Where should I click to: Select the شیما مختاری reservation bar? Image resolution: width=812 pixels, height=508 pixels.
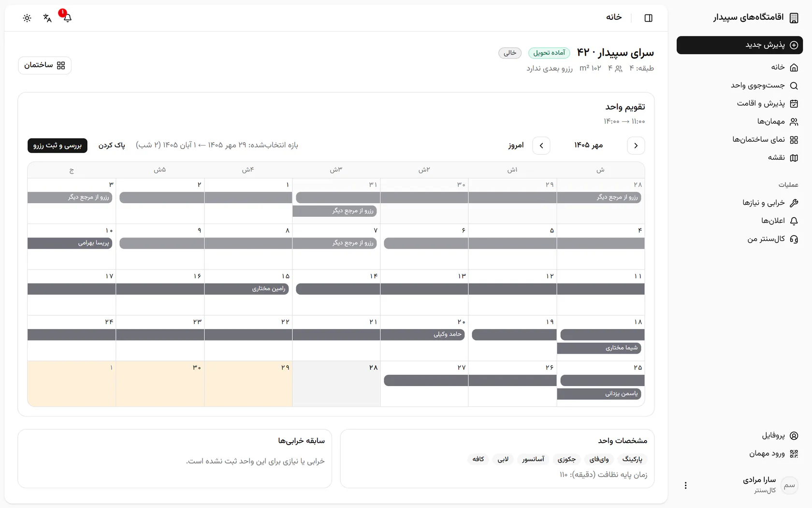pos(599,348)
